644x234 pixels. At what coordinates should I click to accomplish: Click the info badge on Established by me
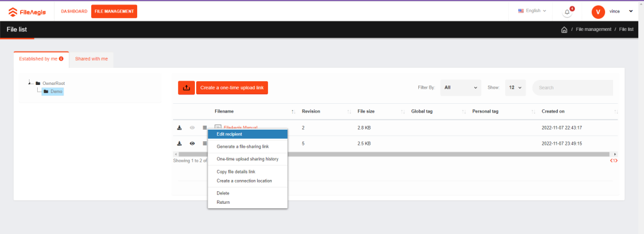(x=61, y=58)
